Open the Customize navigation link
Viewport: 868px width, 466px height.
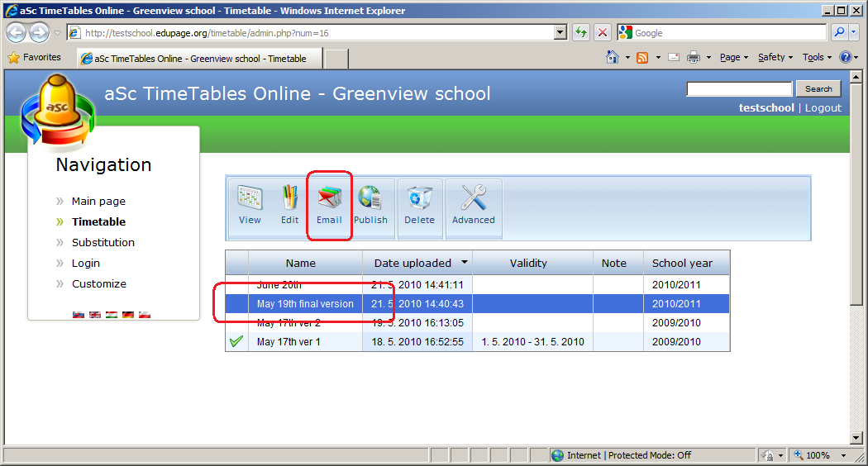[x=98, y=283]
